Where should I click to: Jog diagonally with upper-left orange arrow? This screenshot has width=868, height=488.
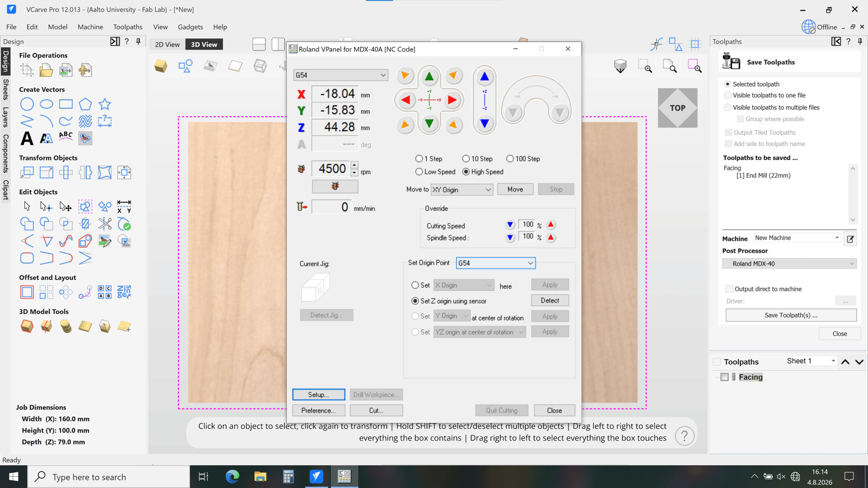pyautogui.click(x=405, y=76)
